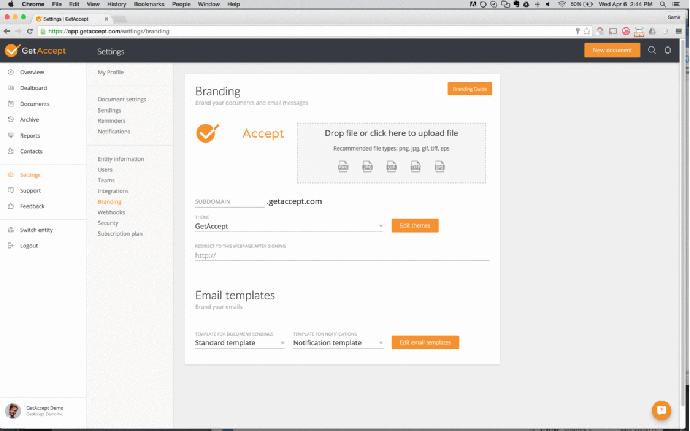Screen dimensions: 690x431
Task: Open the Window menu
Action: [209, 4]
